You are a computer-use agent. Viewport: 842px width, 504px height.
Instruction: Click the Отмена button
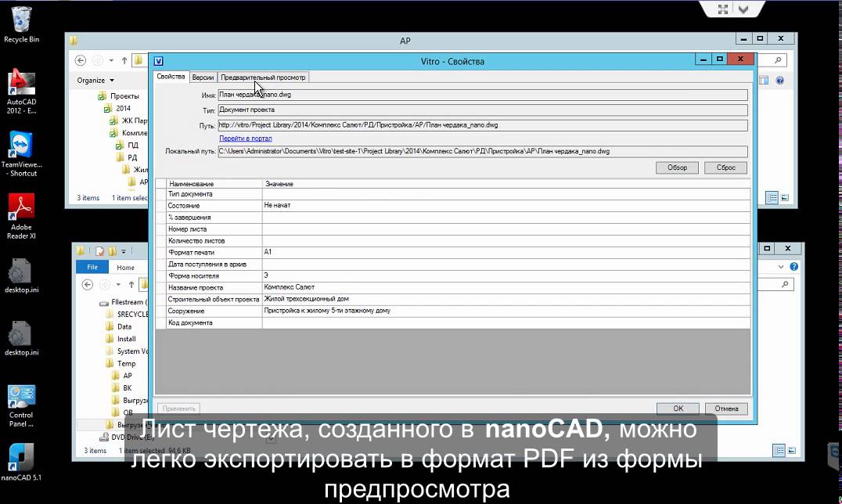pos(726,409)
